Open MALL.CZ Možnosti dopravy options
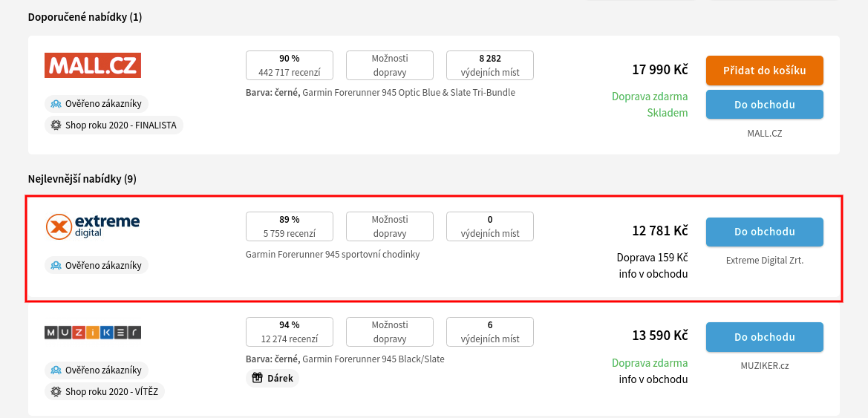868x418 pixels. click(390, 65)
